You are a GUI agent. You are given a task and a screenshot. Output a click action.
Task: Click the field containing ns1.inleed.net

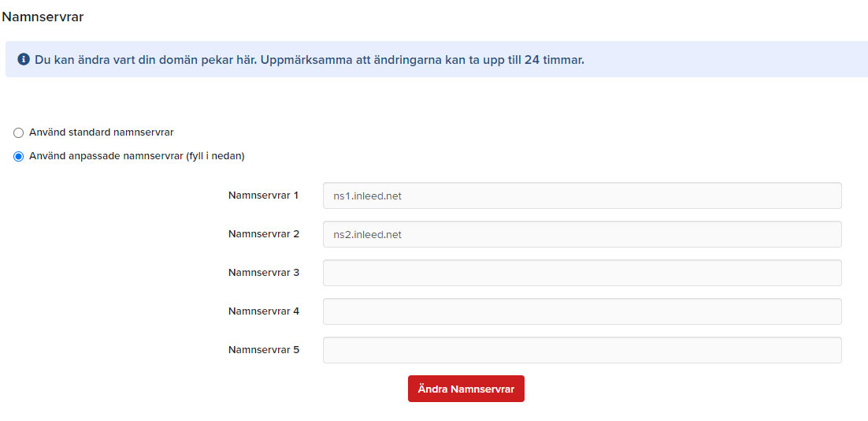[581, 196]
